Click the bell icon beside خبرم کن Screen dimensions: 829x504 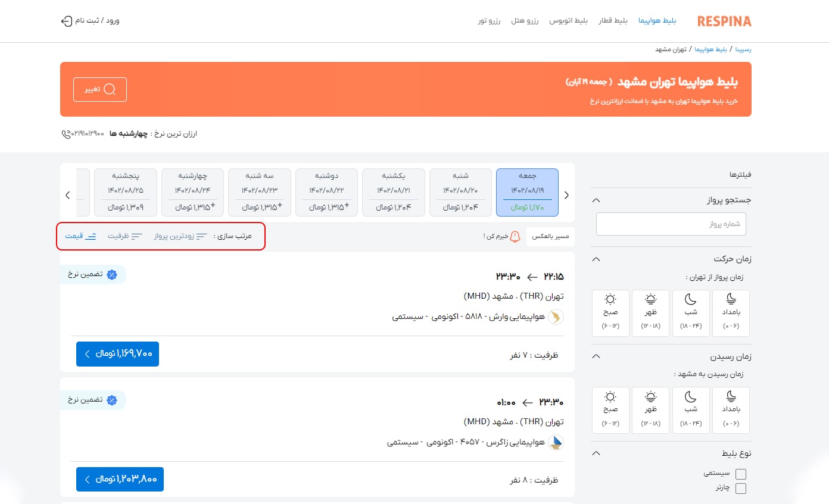tap(513, 236)
